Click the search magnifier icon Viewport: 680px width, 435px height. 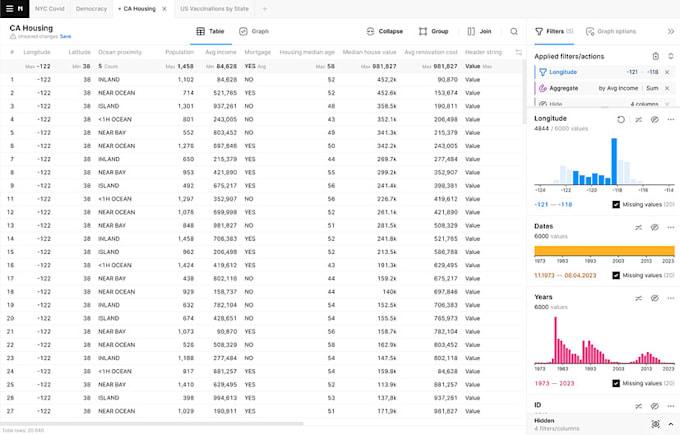514,31
